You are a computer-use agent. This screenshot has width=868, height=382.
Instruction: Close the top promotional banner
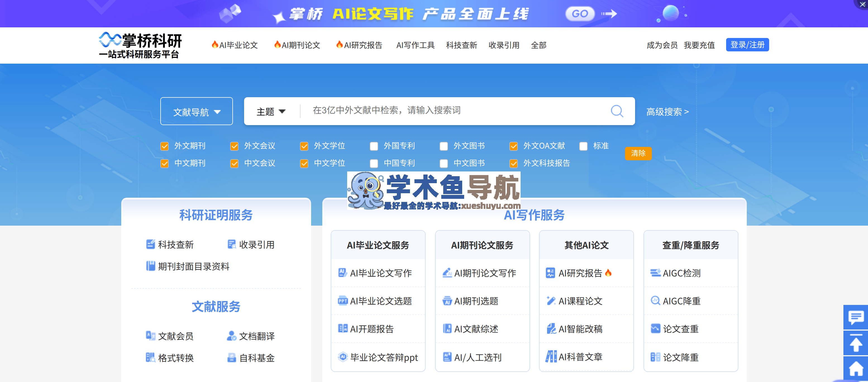[x=862, y=4]
